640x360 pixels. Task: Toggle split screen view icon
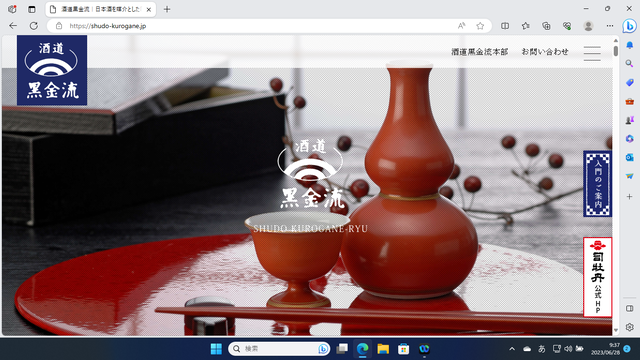[505, 26]
